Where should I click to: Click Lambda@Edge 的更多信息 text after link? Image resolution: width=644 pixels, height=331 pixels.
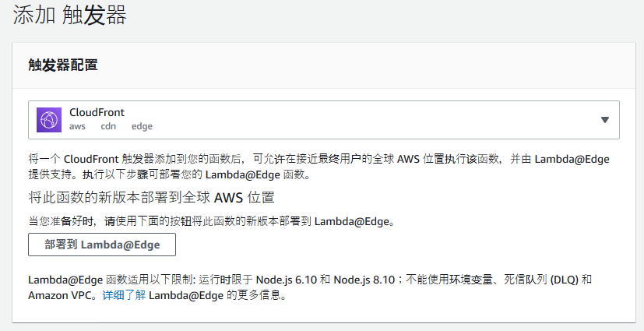pos(217,295)
